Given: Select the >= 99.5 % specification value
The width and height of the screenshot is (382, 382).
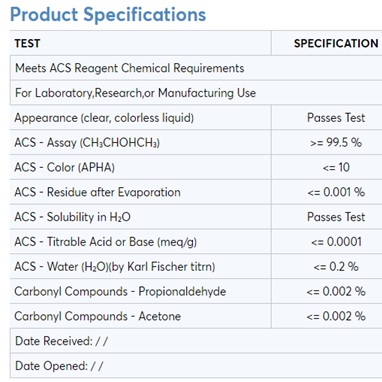Looking at the screenshot, I should coord(336,143).
